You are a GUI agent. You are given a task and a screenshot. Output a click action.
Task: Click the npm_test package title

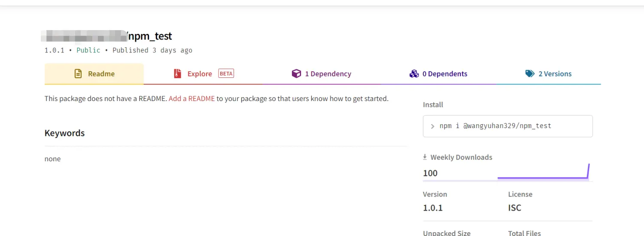[150, 36]
